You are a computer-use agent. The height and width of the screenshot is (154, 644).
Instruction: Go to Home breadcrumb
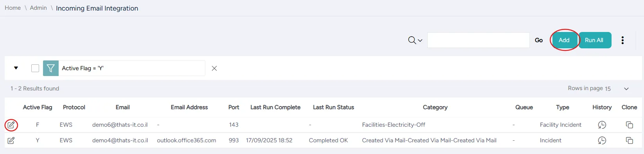click(13, 8)
